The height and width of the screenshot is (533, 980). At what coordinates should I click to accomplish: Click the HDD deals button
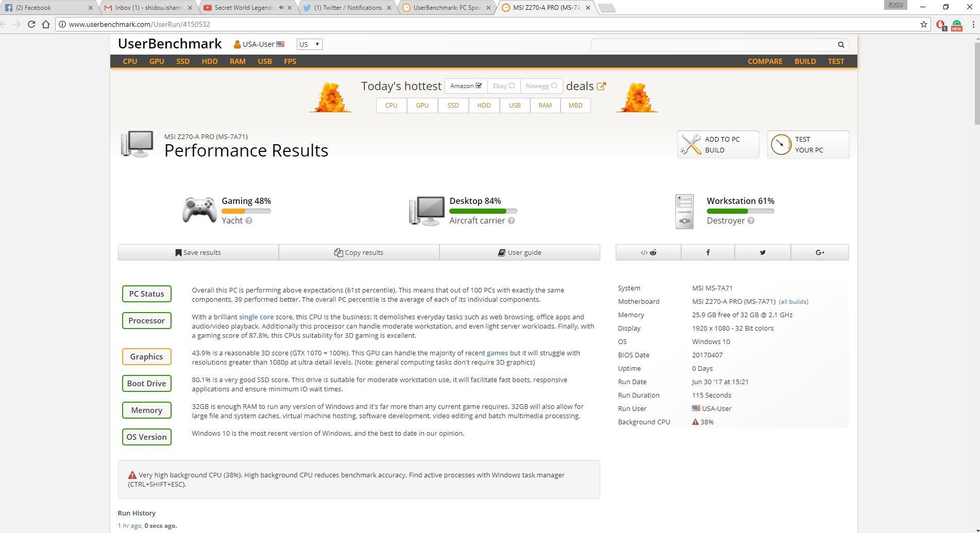tap(484, 106)
